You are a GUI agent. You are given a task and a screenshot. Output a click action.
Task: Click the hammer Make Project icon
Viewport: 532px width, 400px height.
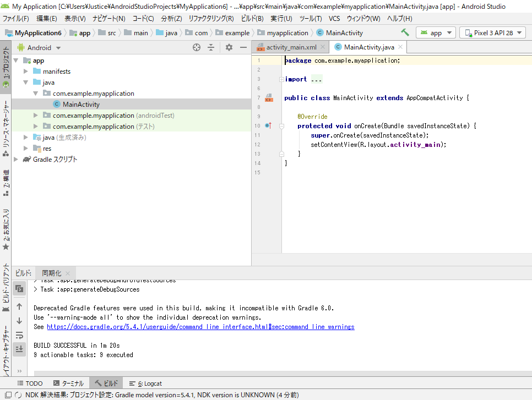click(405, 32)
